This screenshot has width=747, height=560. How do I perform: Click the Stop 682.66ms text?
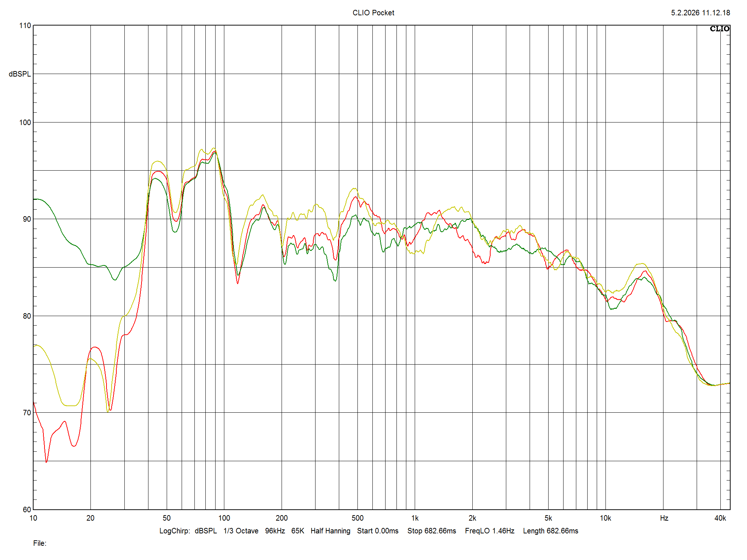[x=431, y=531]
